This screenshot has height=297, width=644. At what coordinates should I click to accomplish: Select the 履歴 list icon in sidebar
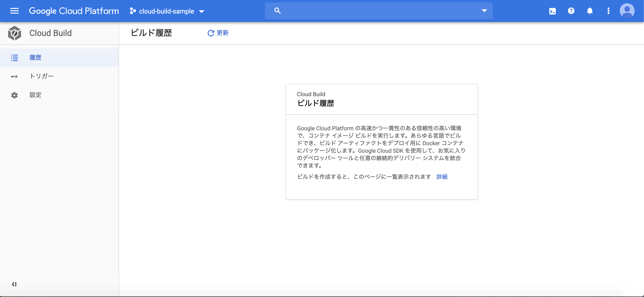[x=14, y=58]
